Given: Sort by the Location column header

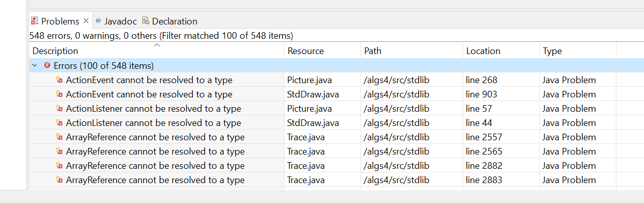Looking at the screenshot, I should (501, 51).
